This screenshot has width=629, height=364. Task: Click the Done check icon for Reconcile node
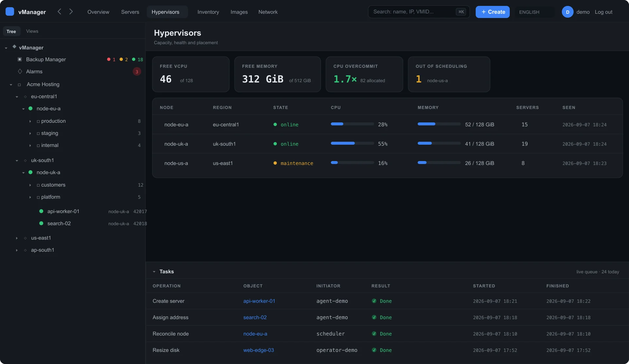374,334
